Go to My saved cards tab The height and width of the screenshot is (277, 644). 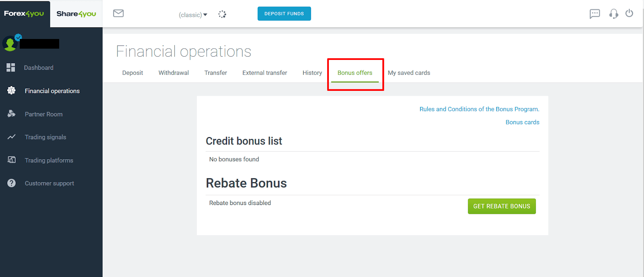click(409, 73)
